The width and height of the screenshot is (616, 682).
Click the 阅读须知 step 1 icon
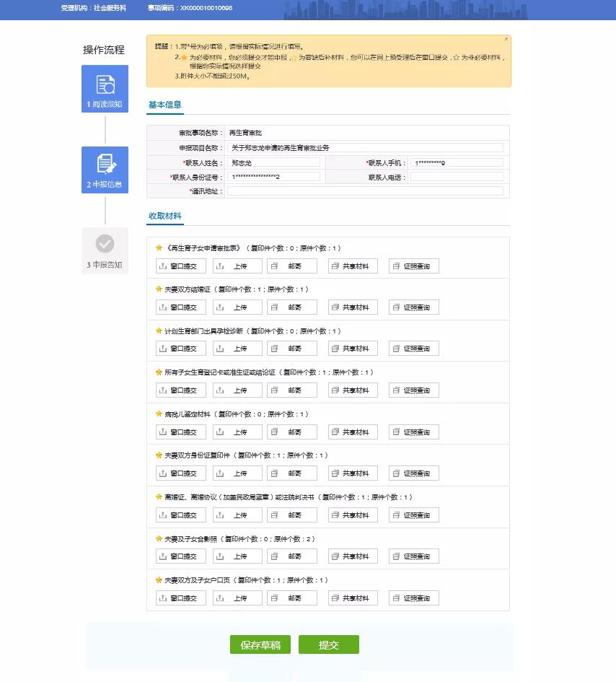point(105,84)
